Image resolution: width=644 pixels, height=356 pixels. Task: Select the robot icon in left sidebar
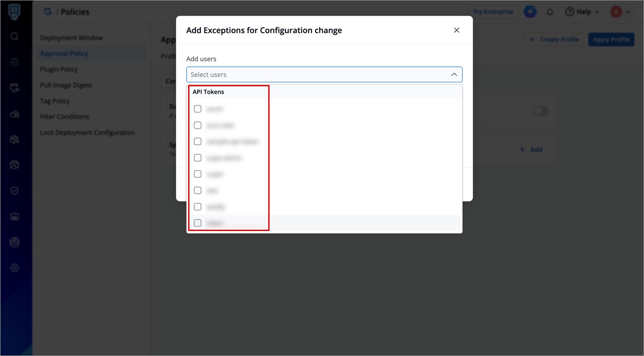(14, 216)
